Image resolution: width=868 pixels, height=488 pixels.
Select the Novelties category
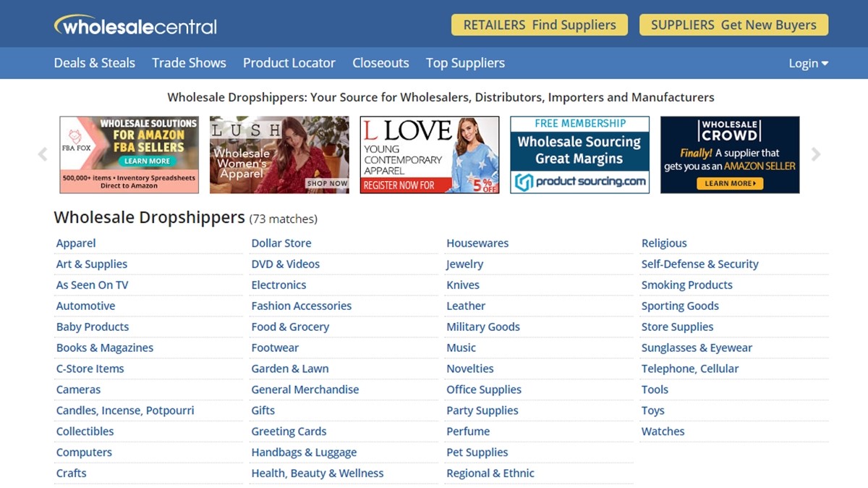[470, 369]
